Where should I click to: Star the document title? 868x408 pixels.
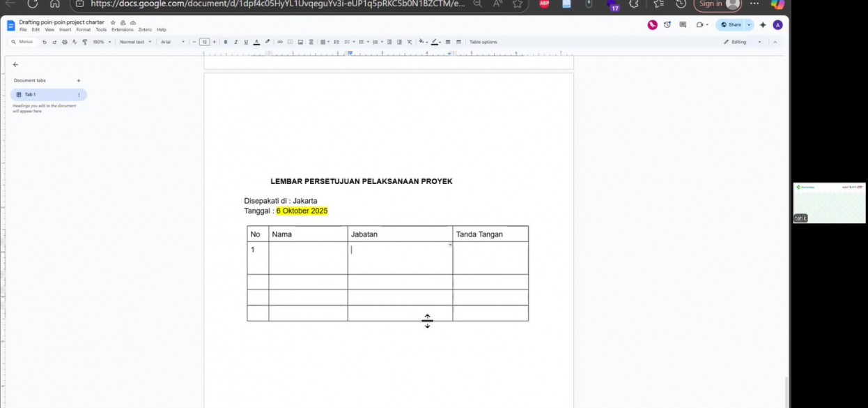[x=113, y=22]
